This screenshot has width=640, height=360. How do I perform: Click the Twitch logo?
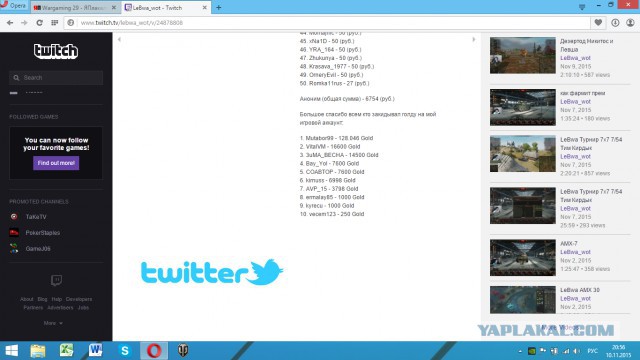click(56, 51)
